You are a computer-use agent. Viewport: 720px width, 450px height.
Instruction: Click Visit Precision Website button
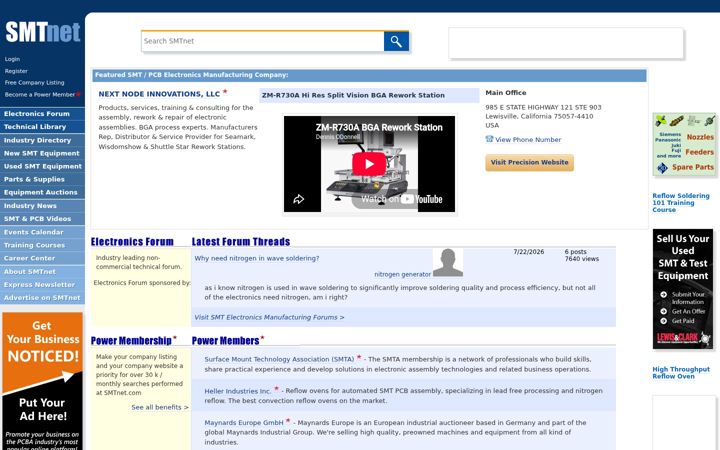pyautogui.click(x=529, y=163)
